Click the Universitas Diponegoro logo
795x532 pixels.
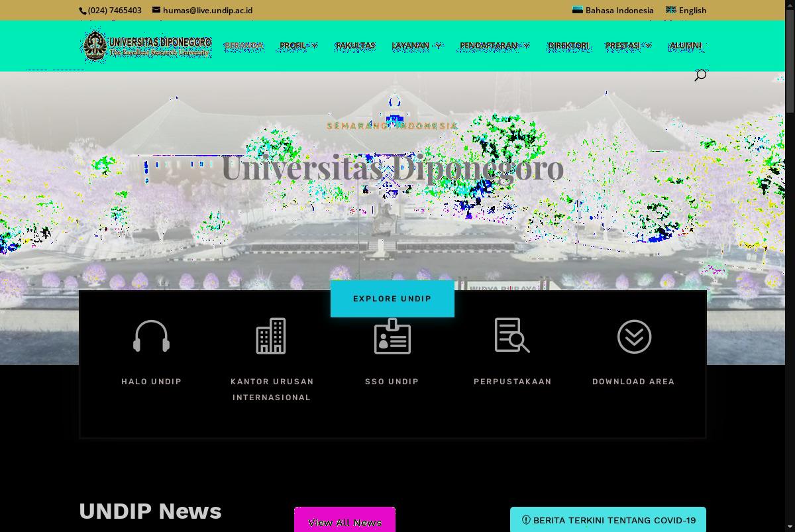coord(146,46)
